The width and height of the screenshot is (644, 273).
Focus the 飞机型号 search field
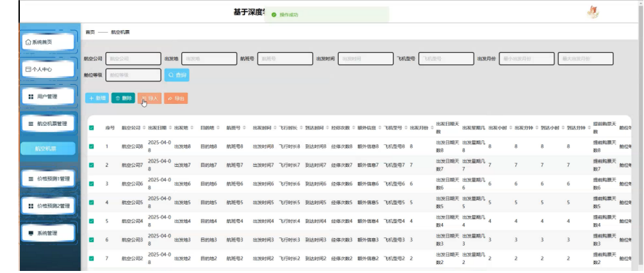coord(446,59)
